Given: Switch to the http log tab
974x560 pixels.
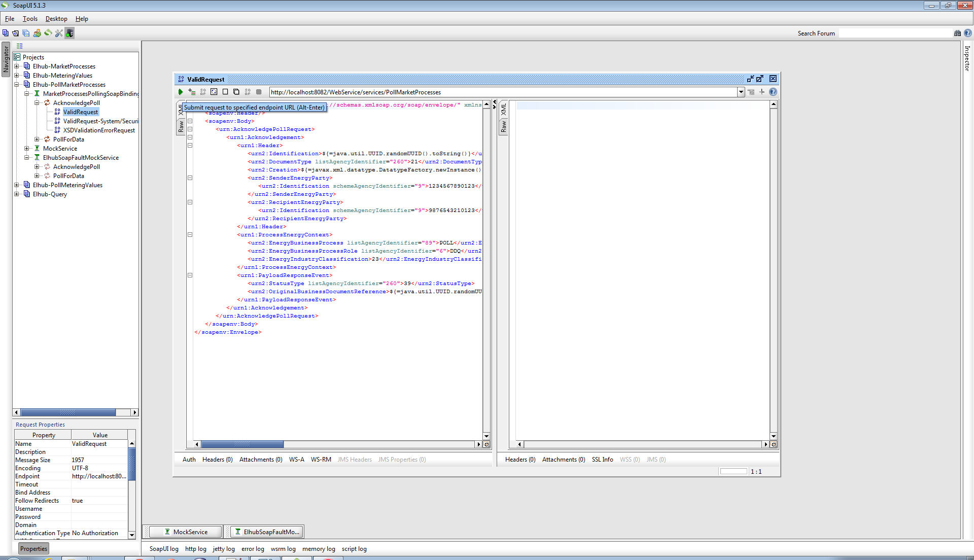Looking at the screenshot, I should tap(195, 549).
